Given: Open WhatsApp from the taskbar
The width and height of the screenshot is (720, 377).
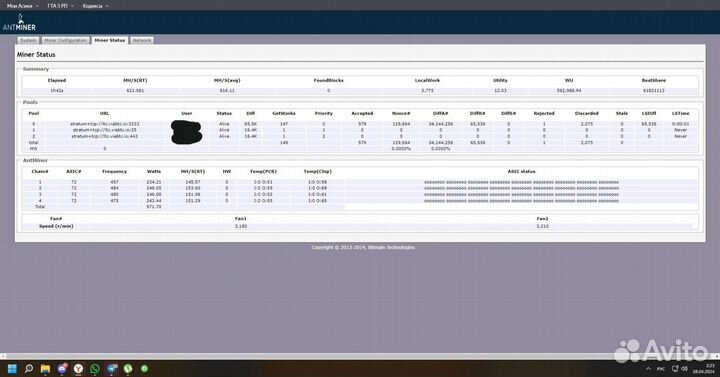Looking at the screenshot, I should [x=95, y=369].
